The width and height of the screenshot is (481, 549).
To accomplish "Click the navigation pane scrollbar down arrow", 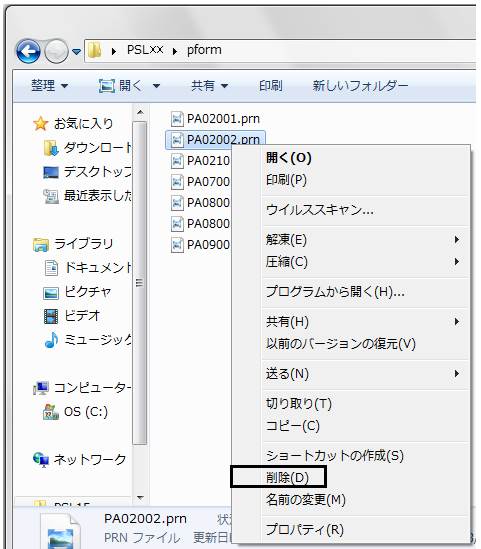I will point(140,498).
